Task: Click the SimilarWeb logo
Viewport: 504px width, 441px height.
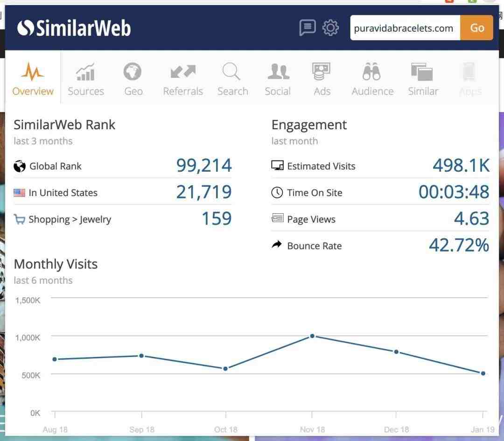Action: point(74,28)
